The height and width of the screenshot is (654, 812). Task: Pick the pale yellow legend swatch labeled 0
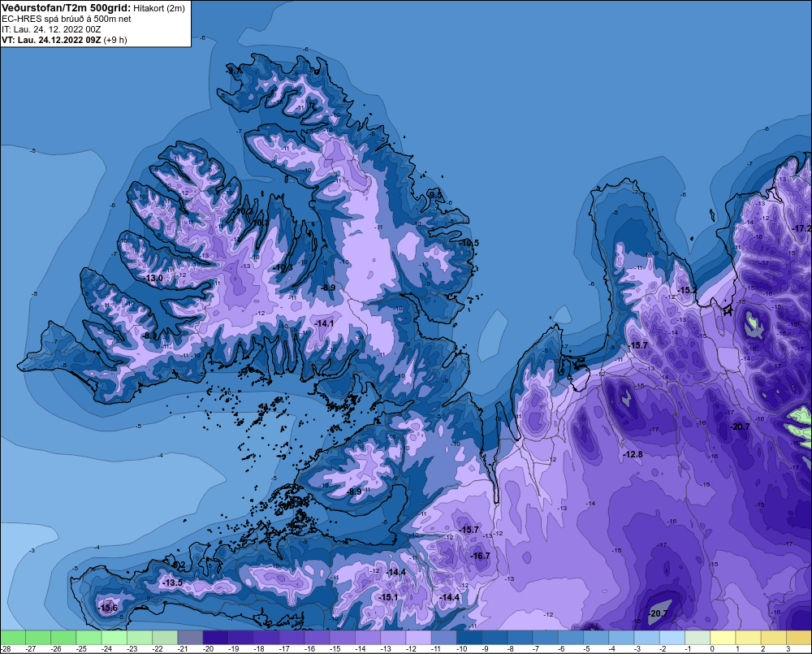(x=723, y=637)
